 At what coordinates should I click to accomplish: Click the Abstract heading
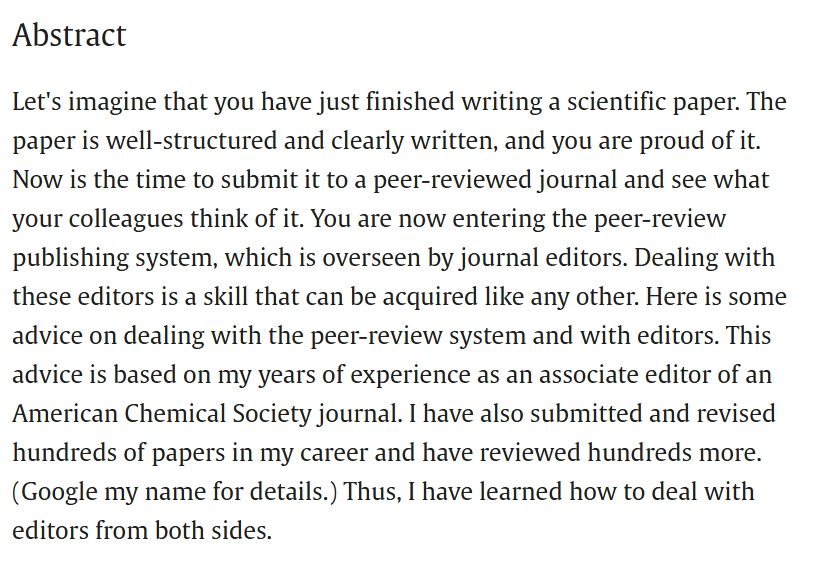[x=69, y=35]
